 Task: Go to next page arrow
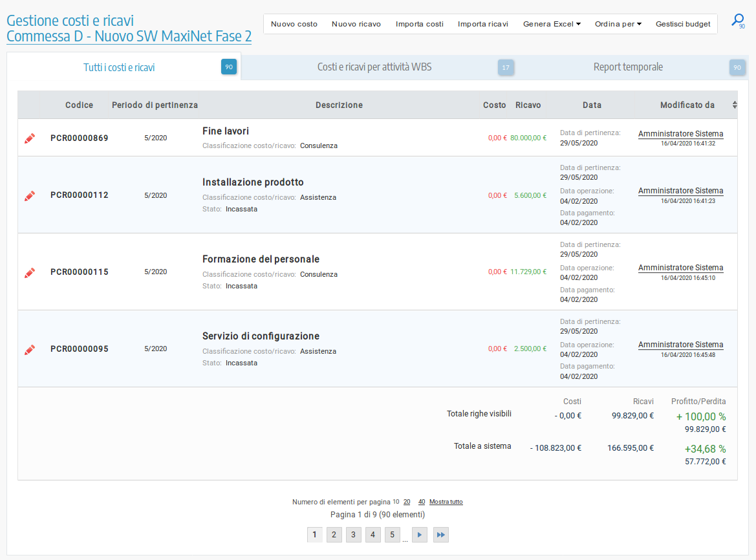(x=419, y=535)
